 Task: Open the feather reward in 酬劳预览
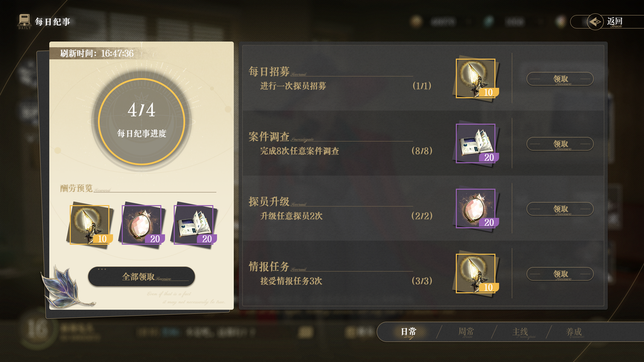click(x=90, y=224)
